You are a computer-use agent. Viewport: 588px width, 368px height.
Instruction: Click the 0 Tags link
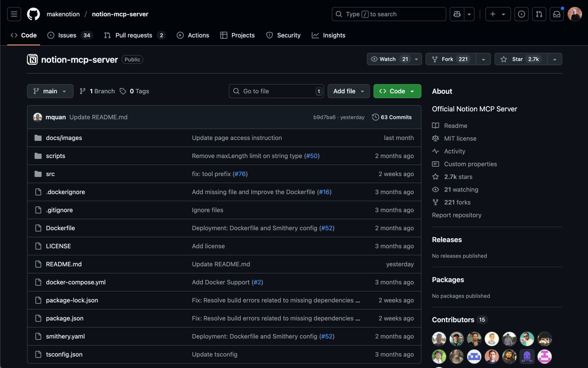(134, 91)
